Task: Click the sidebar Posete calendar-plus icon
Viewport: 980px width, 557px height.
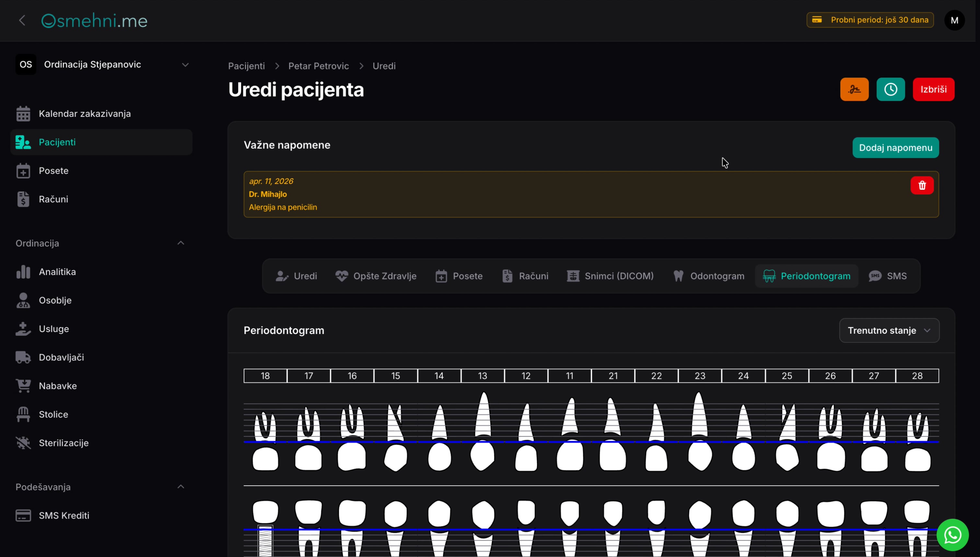Action: click(23, 171)
